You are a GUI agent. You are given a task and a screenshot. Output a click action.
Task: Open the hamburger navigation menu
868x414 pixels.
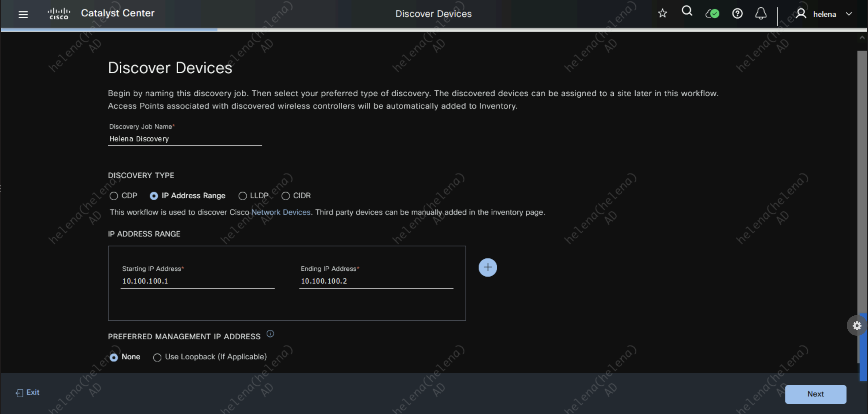(23, 14)
